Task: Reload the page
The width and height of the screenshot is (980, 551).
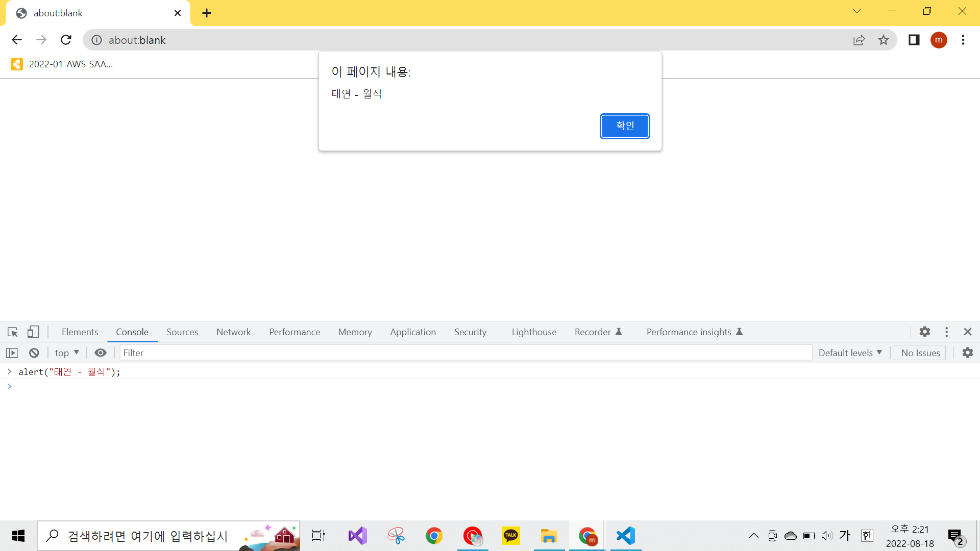Action: coord(66,40)
